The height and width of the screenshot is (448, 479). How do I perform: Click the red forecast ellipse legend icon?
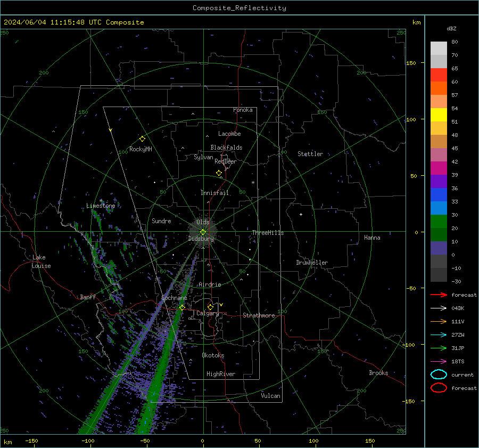(x=439, y=388)
